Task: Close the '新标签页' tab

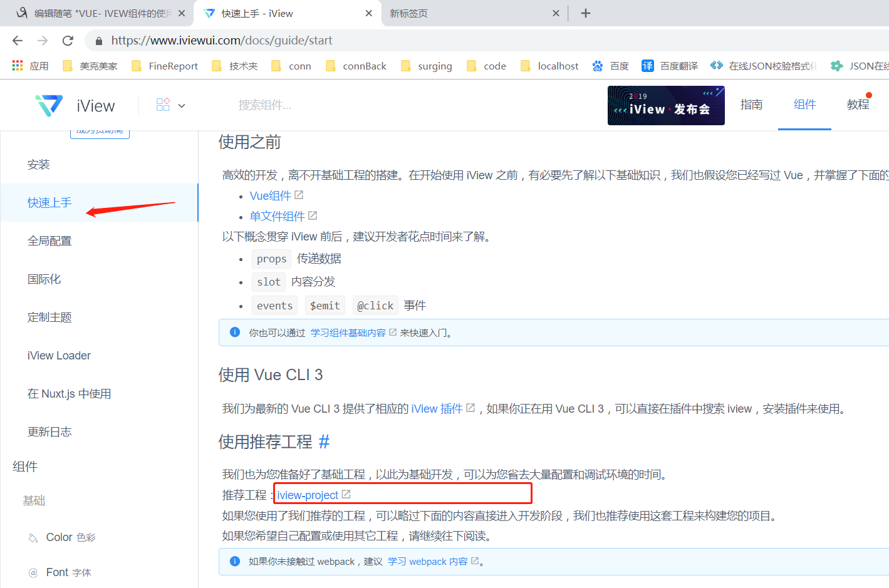Action: click(556, 13)
